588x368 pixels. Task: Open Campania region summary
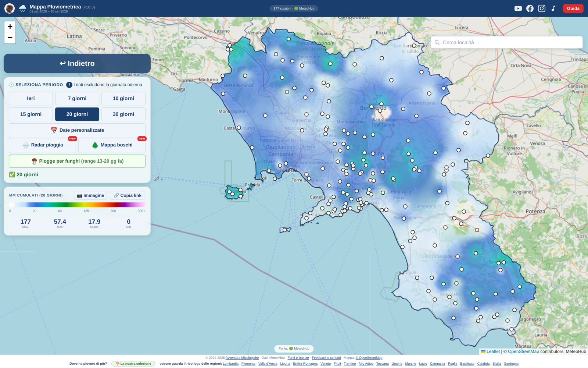(x=437, y=364)
